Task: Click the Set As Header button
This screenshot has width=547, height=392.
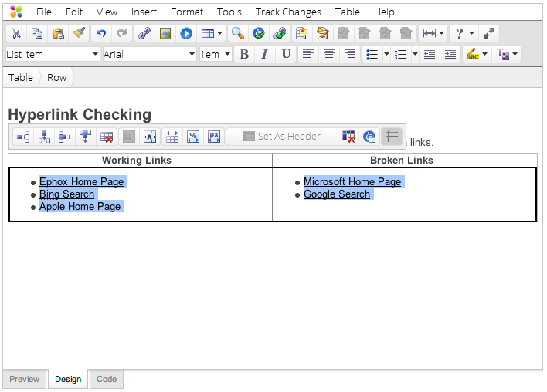Action: (x=281, y=137)
